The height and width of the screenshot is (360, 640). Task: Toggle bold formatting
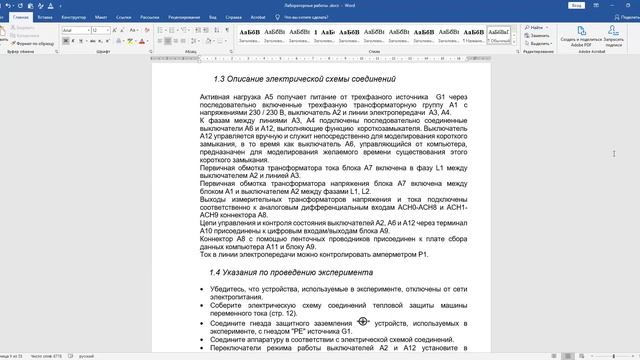pos(66,41)
